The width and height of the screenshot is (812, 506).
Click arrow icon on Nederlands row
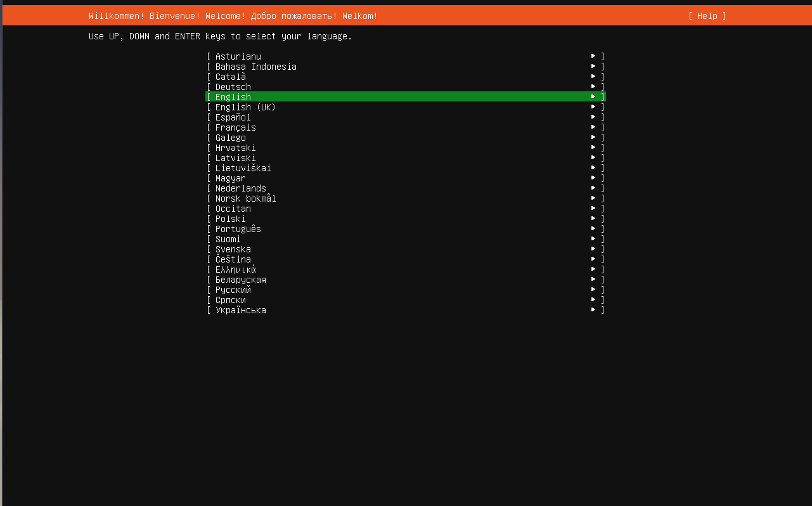[593, 188]
